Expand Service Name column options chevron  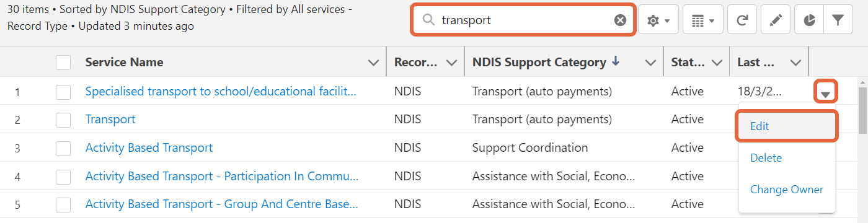click(373, 63)
